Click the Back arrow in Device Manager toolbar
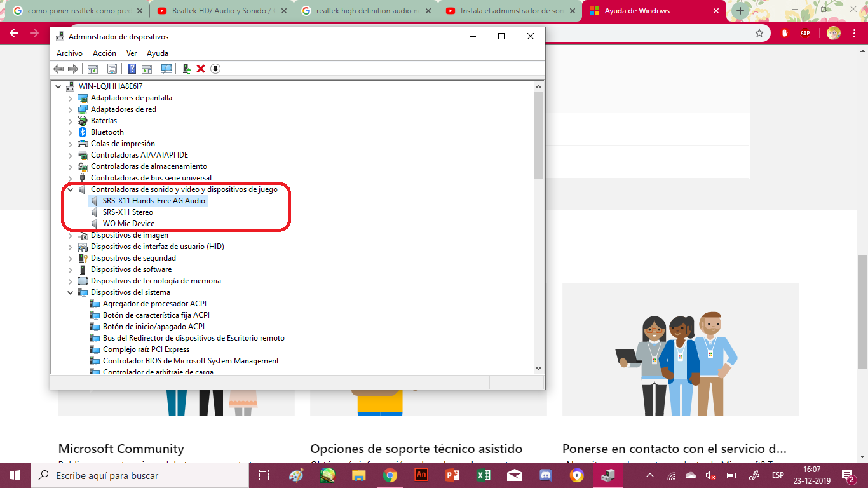This screenshot has height=488, width=868. 58,69
